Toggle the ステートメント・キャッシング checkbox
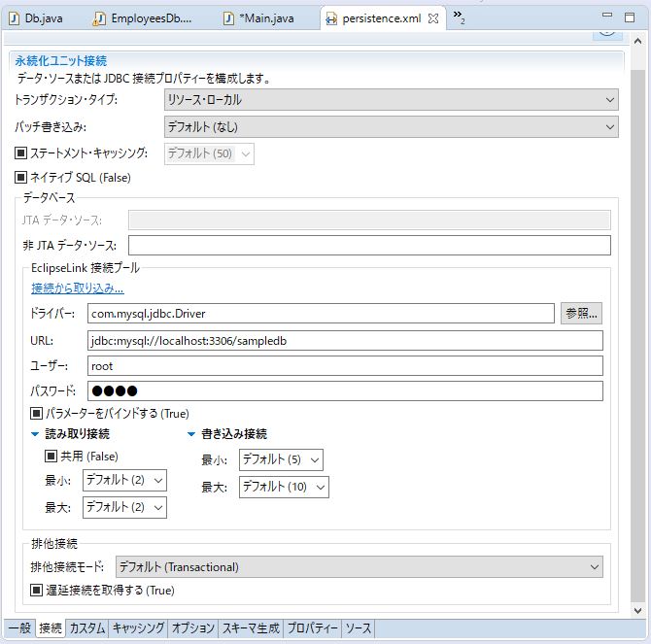Image resolution: width=651 pixels, height=644 pixels. (22, 153)
